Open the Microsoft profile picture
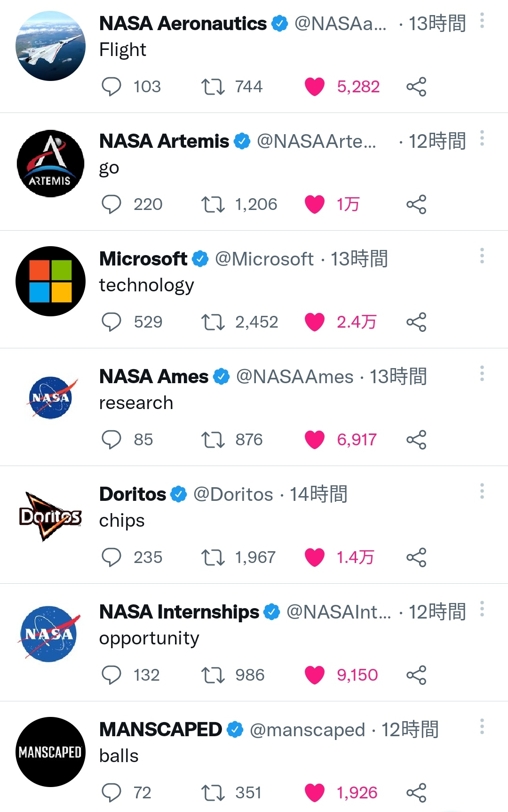The height and width of the screenshot is (812, 508). coord(50,281)
